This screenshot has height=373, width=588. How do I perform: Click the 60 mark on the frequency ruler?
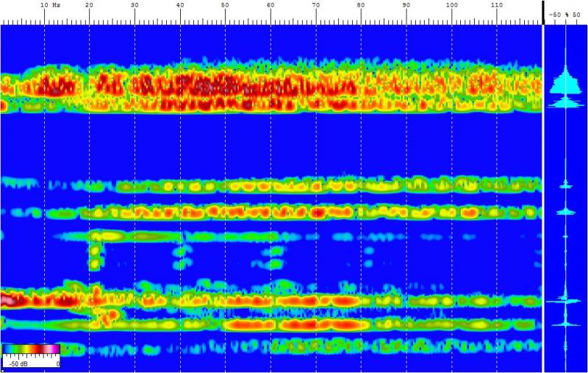(270, 5)
